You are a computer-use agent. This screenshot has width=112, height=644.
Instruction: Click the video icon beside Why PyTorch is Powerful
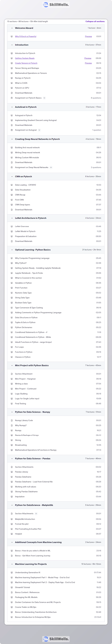point(12,37)
